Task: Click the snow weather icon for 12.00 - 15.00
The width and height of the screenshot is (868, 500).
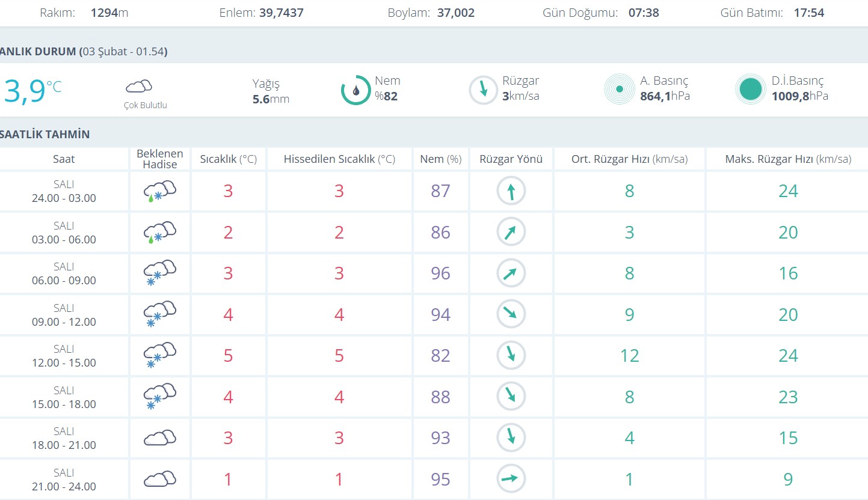Action: [159, 355]
